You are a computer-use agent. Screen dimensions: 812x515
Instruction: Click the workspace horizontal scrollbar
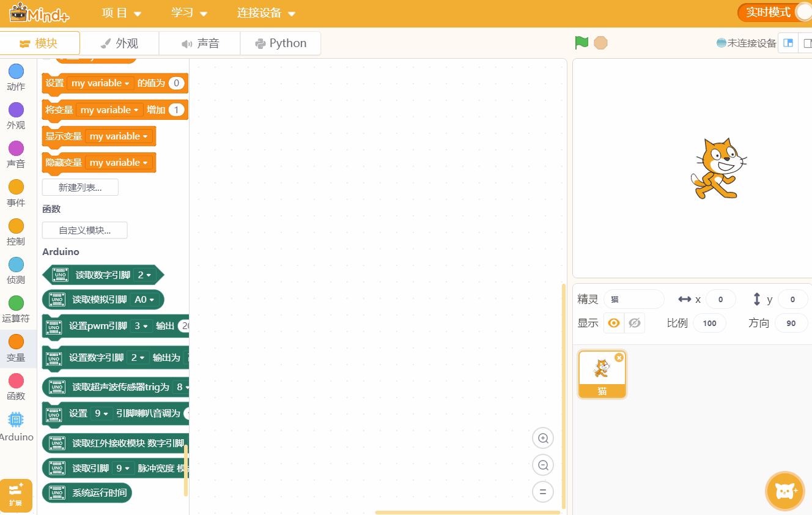click(x=467, y=513)
